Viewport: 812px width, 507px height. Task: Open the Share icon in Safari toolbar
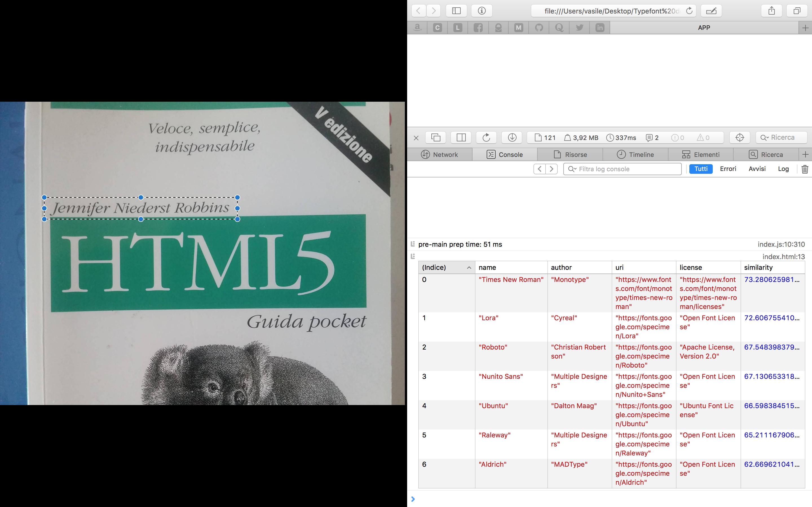[x=771, y=11]
